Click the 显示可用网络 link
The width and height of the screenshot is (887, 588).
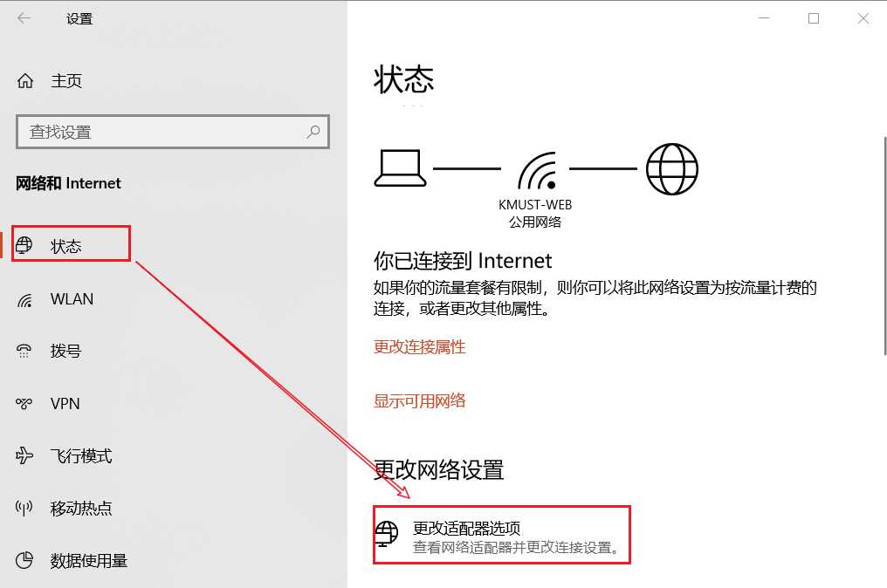point(419,400)
